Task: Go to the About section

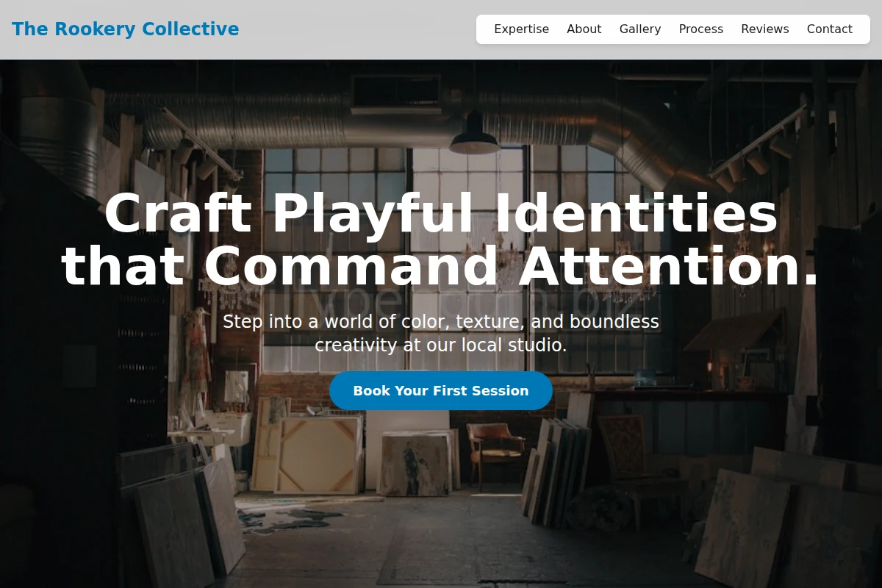Action: point(584,29)
